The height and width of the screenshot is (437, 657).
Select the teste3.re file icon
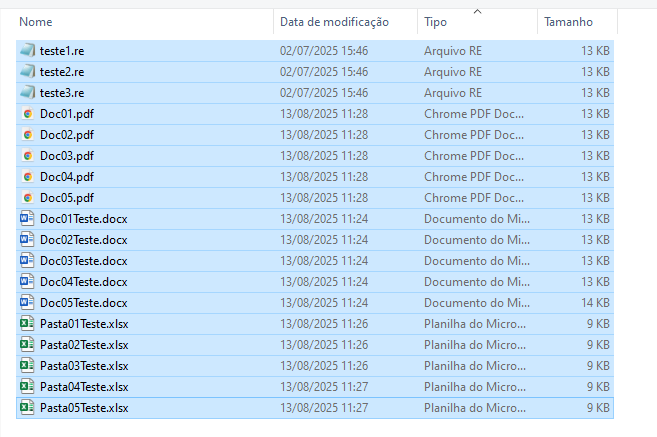point(28,92)
